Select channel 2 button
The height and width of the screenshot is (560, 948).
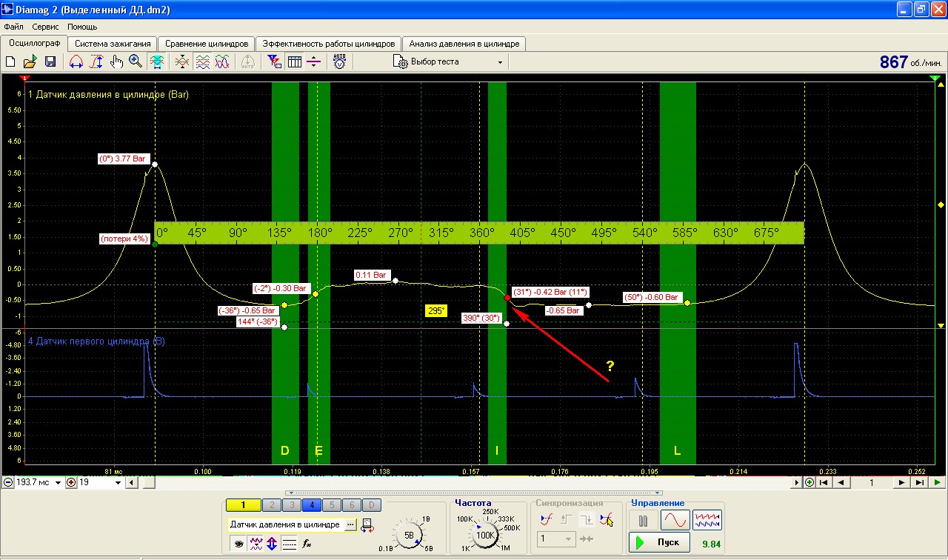click(272, 505)
